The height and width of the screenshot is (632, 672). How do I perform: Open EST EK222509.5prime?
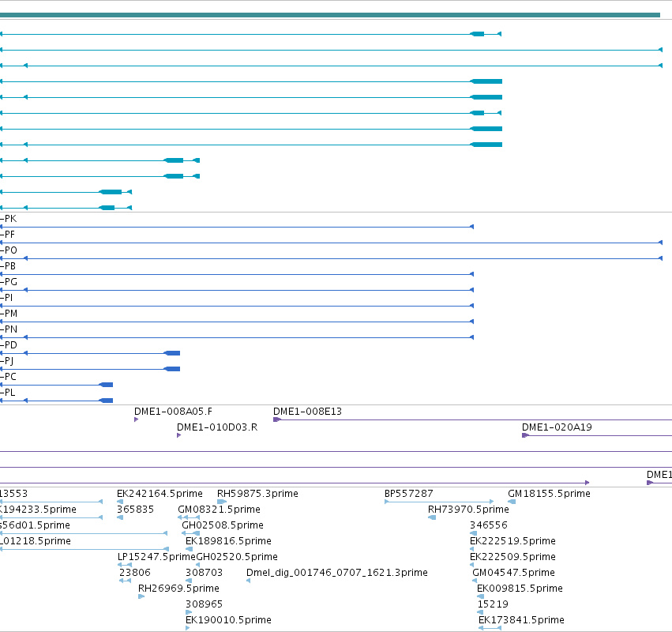pos(512,557)
